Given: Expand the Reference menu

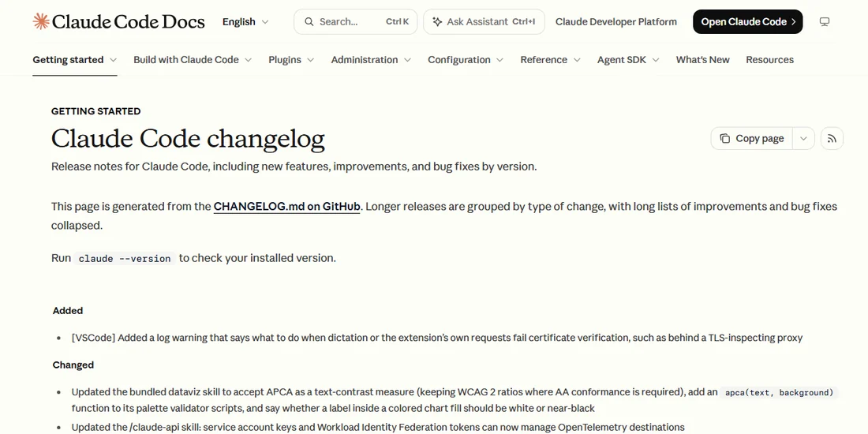Looking at the screenshot, I should [550, 60].
